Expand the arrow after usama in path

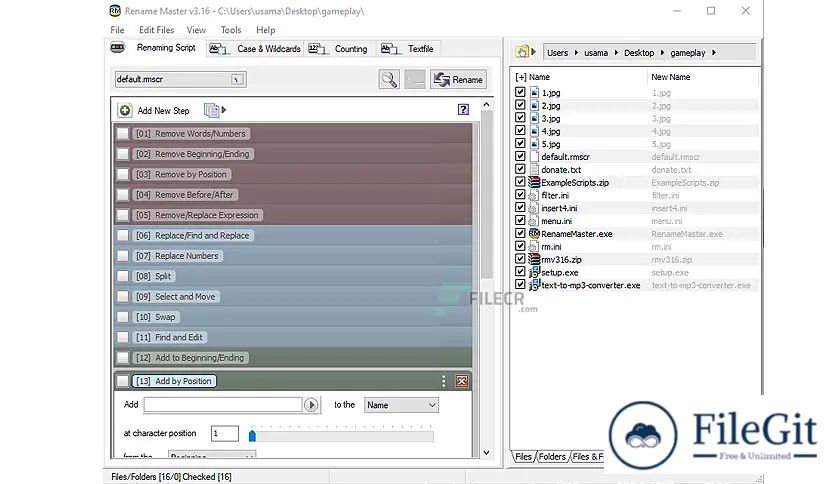coord(616,52)
